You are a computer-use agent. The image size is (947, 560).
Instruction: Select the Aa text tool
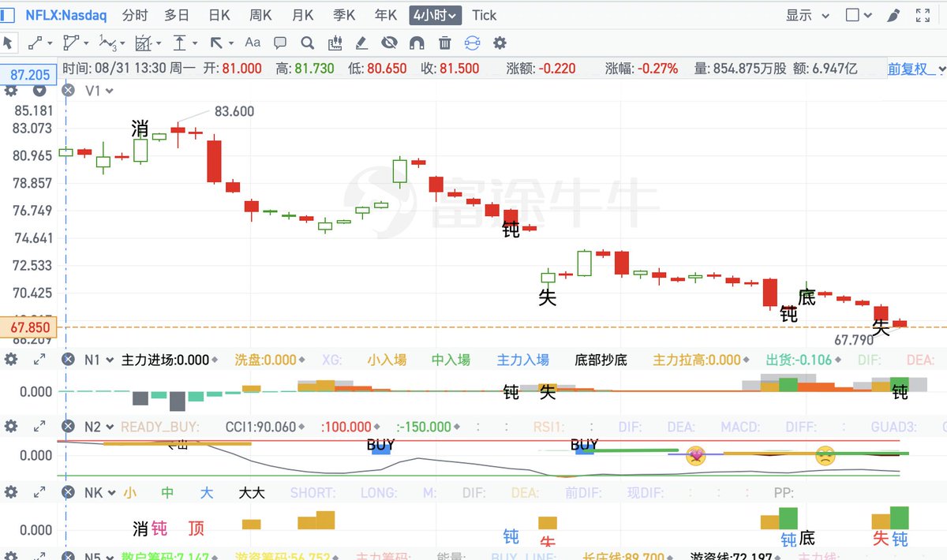click(x=253, y=43)
